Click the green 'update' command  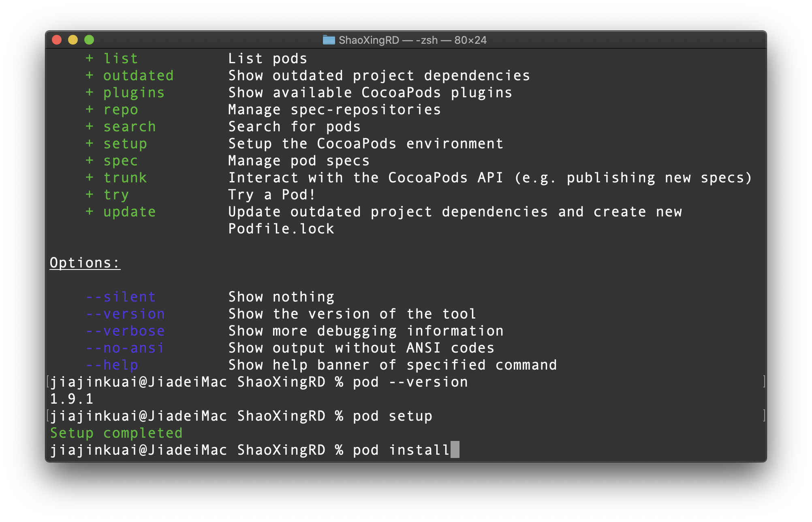pyautogui.click(x=130, y=212)
